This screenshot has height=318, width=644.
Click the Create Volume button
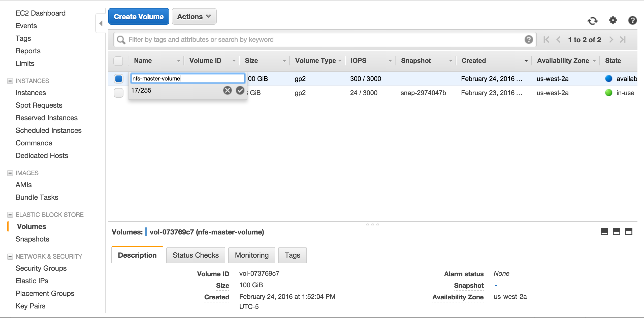(x=139, y=17)
